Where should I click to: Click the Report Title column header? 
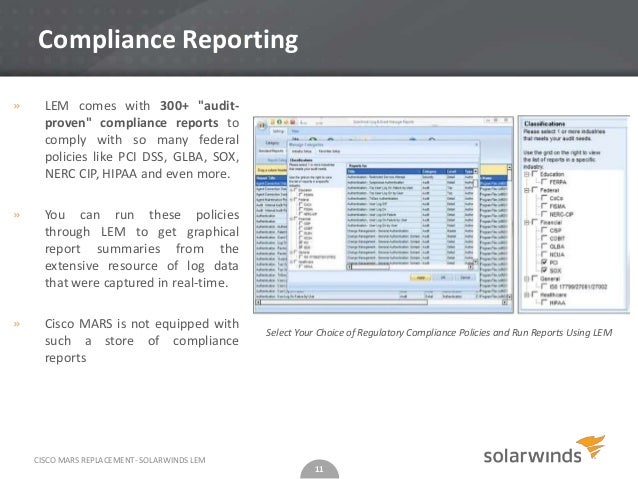click(272, 178)
